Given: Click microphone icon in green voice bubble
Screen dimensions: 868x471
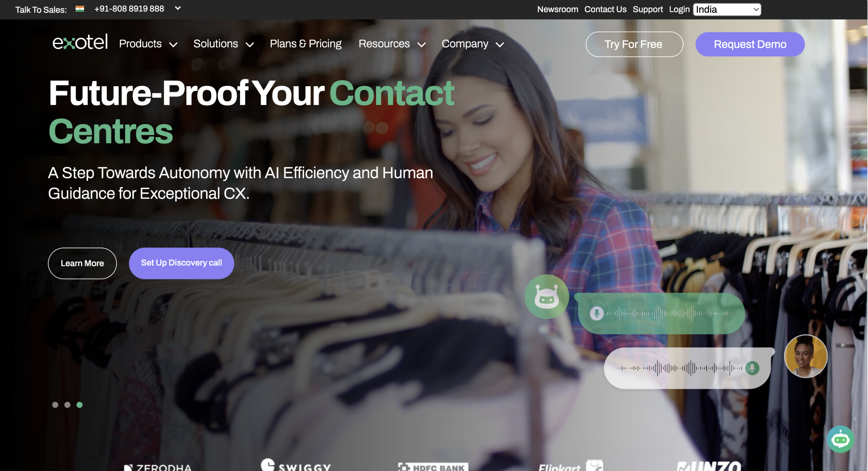Looking at the screenshot, I should point(596,313).
